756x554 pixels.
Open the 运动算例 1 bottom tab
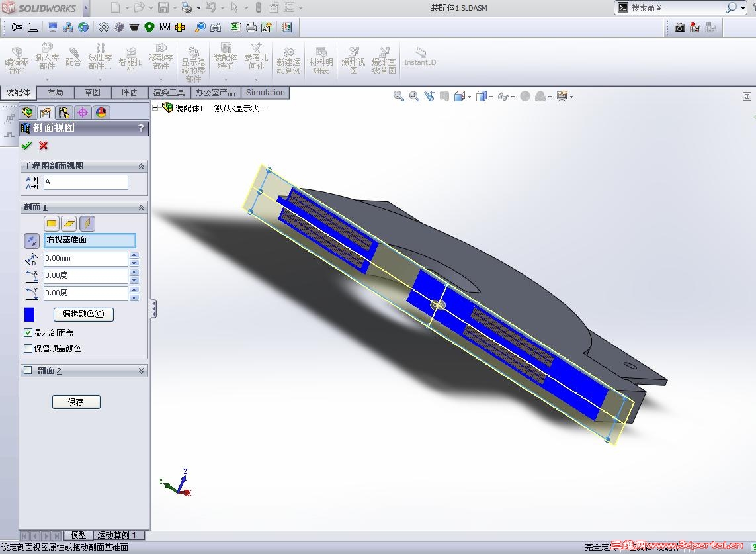pyautogui.click(x=117, y=535)
